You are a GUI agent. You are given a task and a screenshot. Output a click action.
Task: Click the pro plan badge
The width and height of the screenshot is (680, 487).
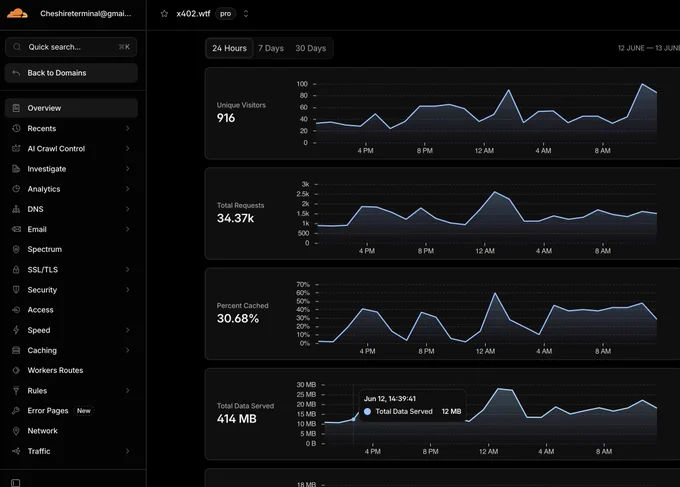pos(226,14)
